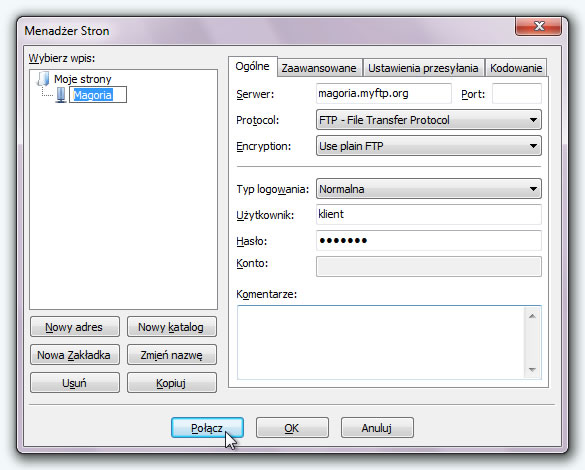Click the Magoria site name field

(98, 95)
